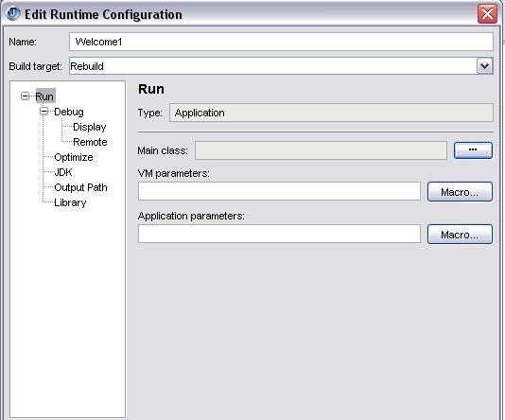Image resolution: width=505 pixels, height=420 pixels.
Task: Select the Run tree item
Action: 44,96
